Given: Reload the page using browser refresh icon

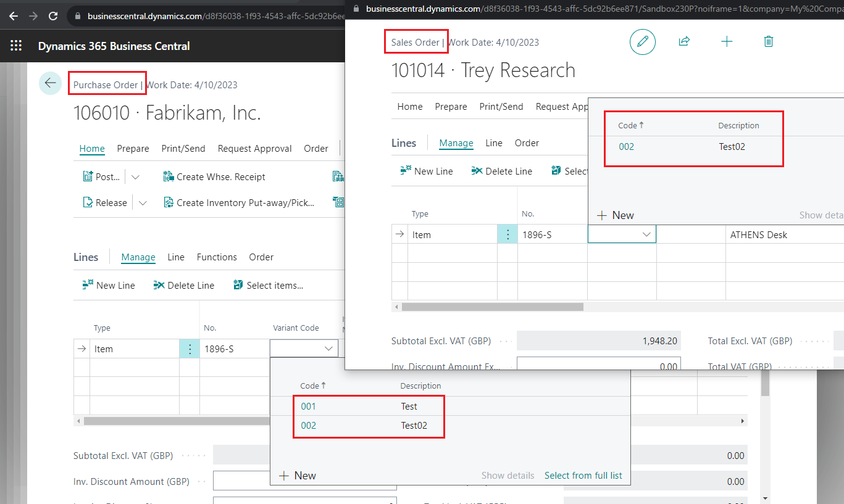Looking at the screenshot, I should click(x=53, y=16).
